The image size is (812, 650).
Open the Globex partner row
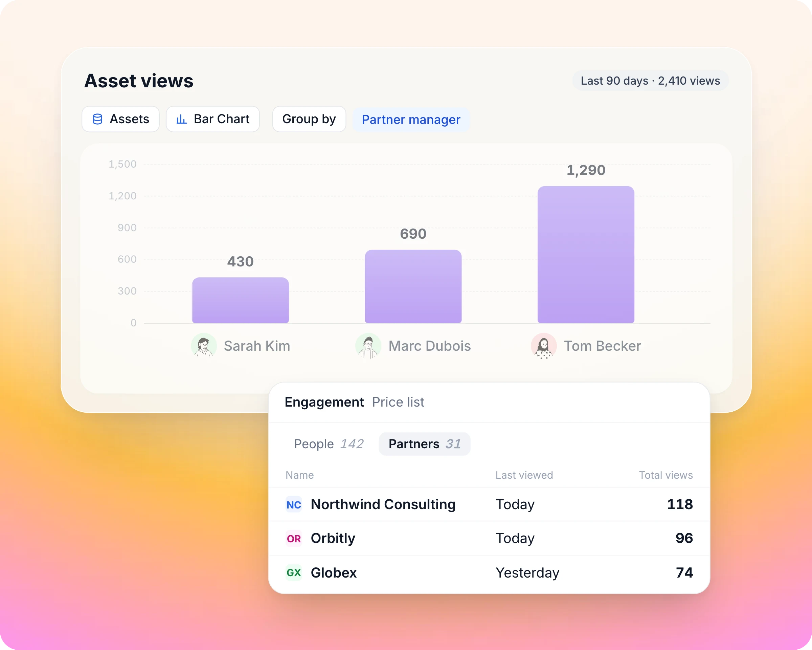point(489,573)
